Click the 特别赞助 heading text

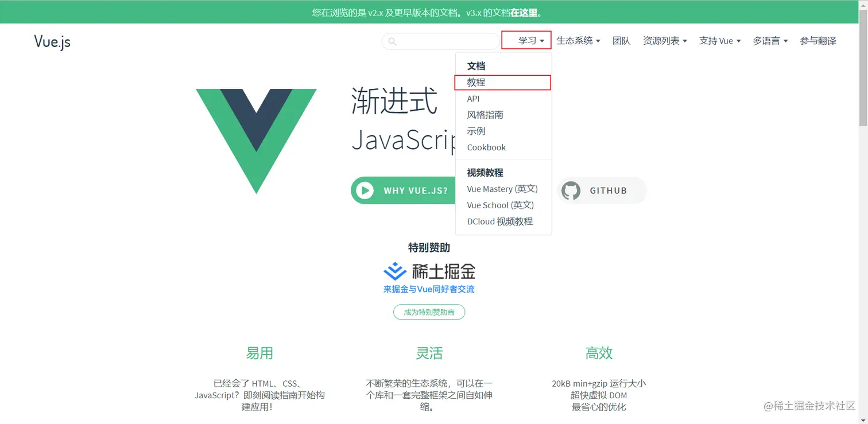click(429, 248)
